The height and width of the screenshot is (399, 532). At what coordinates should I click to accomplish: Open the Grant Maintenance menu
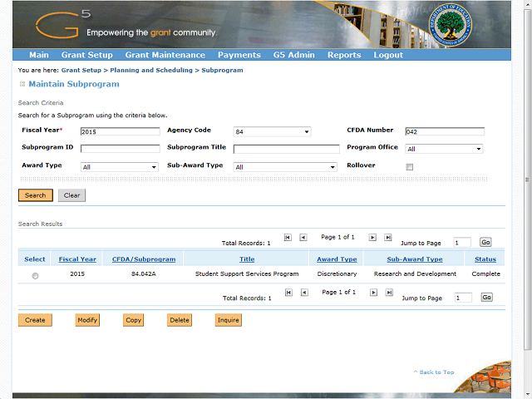click(x=165, y=55)
